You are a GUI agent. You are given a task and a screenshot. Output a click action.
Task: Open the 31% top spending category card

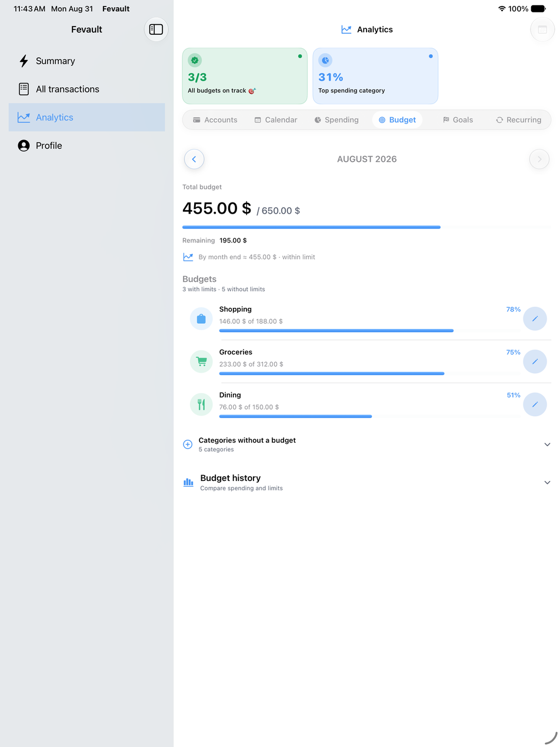pyautogui.click(x=375, y=76)
